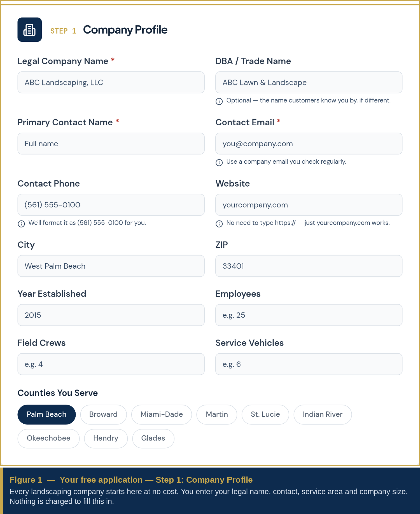Select the City input field
420x514 pixels.
[x=111, y=266]
